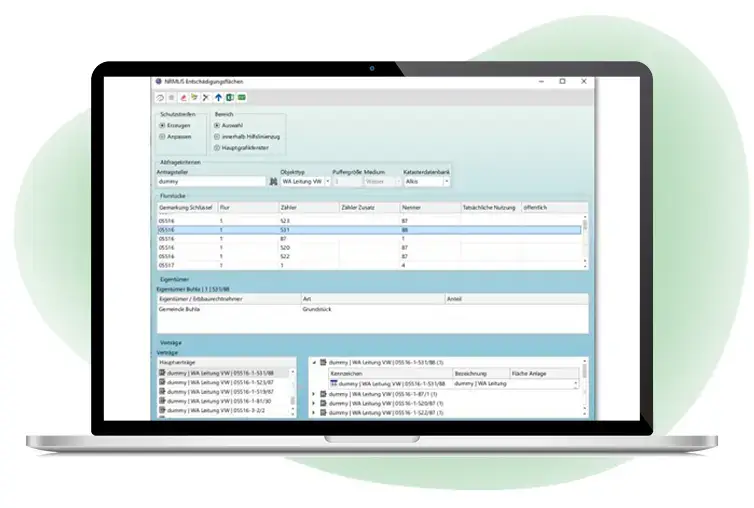754x508 pixels.
Task: Click the blue up arrow toolbar icon
Action: 219,98
